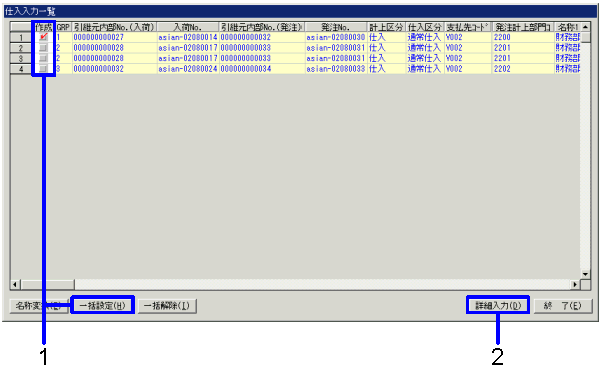Select cell 2200 in 発注計上部門 column

point(523,37)
